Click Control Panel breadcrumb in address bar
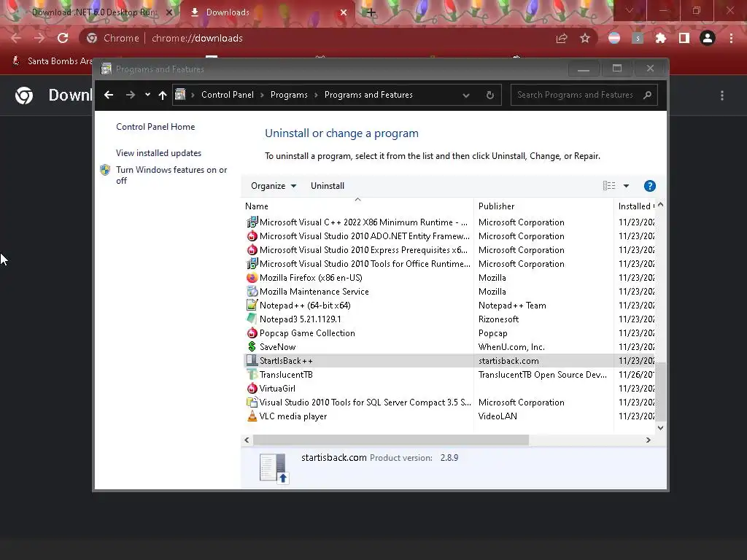 pos(228,95)
